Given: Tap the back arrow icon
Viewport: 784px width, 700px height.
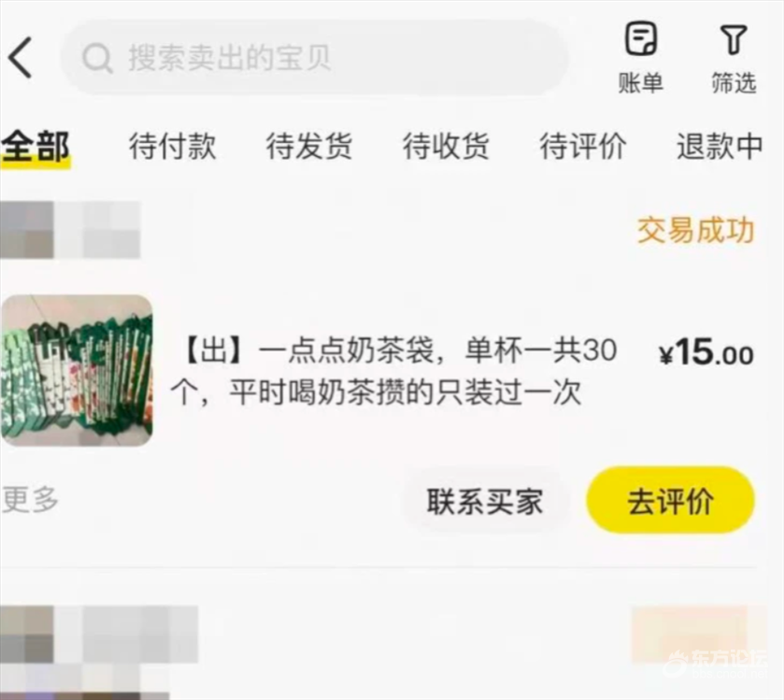Looking at the screenshot, I should tap(21, 58).
